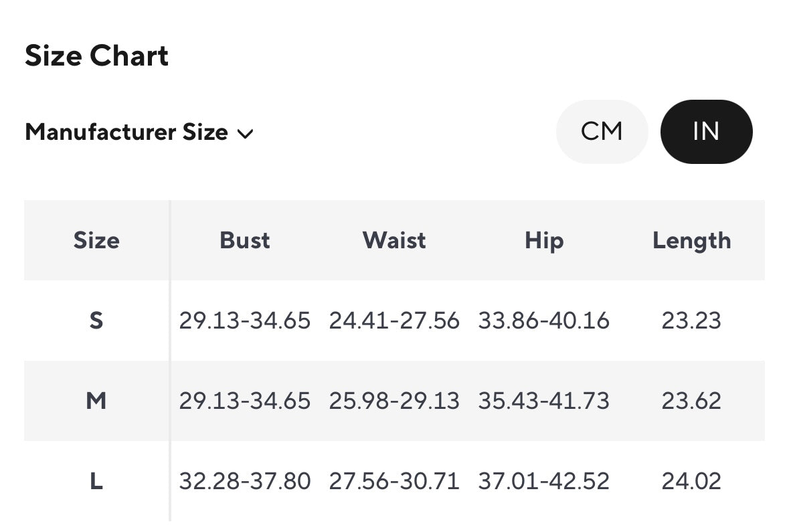
Task: Select the IN unit toggle
Action: [x=706, y=132]
